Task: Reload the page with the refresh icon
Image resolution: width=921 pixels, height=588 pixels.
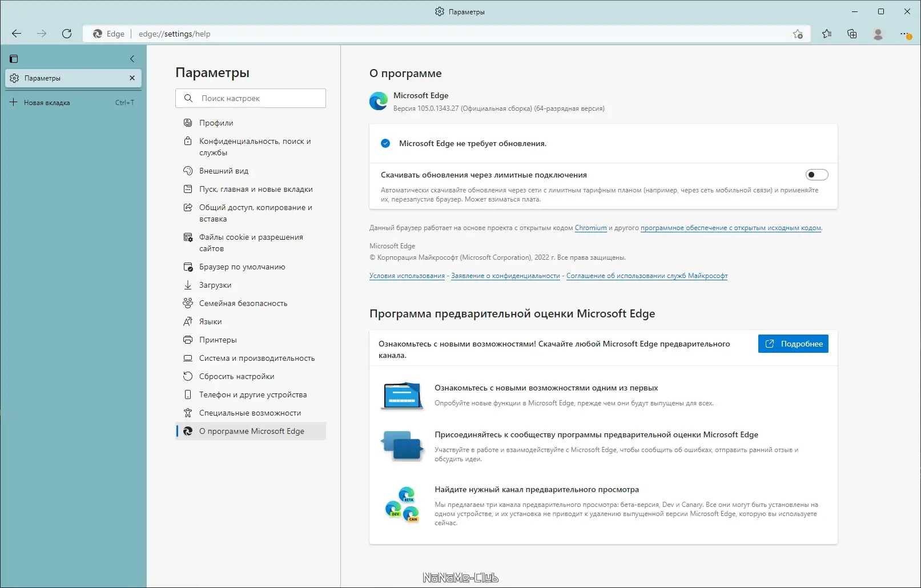Action: pos(67,34)
